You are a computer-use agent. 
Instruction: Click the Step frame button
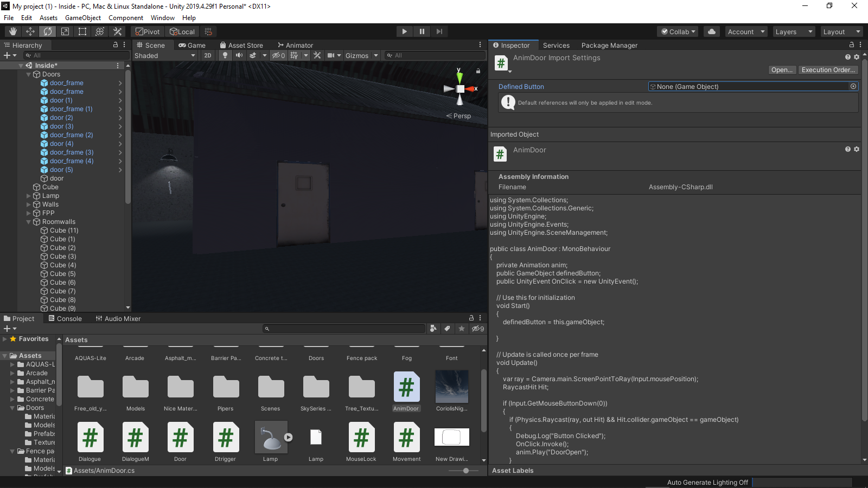(x=439, y=31)
